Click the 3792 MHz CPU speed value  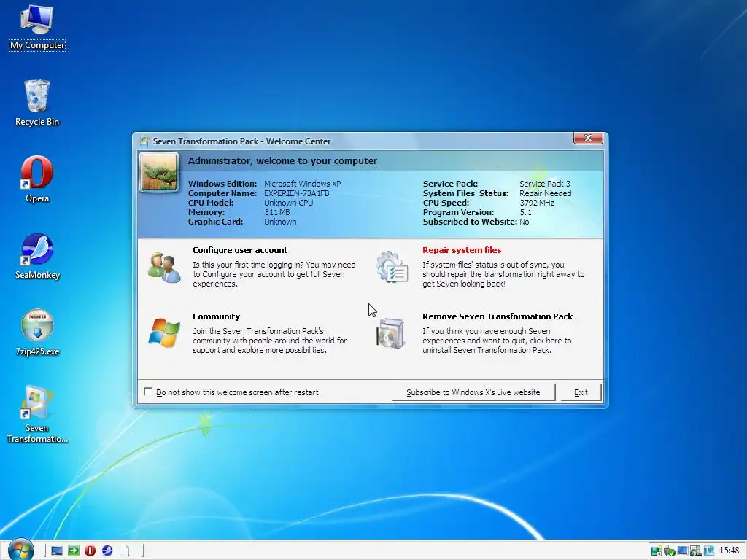(x=536, y=203)
